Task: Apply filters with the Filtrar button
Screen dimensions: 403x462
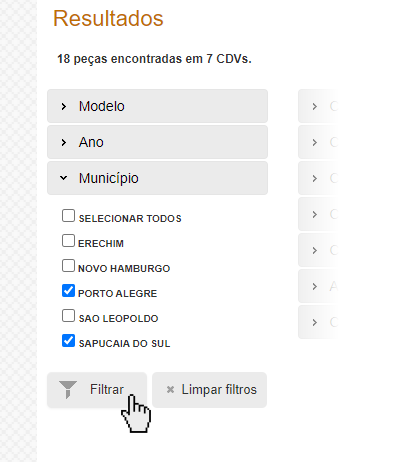Action: click(97, 390)
